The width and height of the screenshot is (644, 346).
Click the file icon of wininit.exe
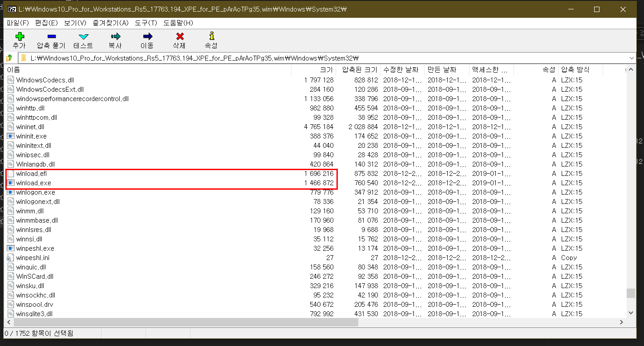point(11,136)
